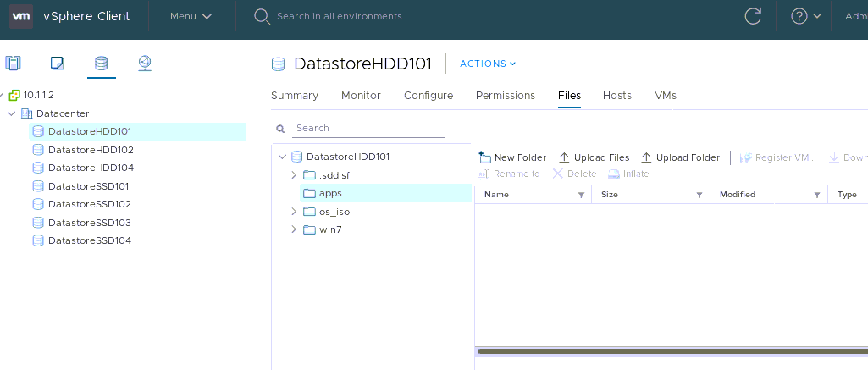Switch to the Monitor tab
868x370 pixels.
(361, 95)
